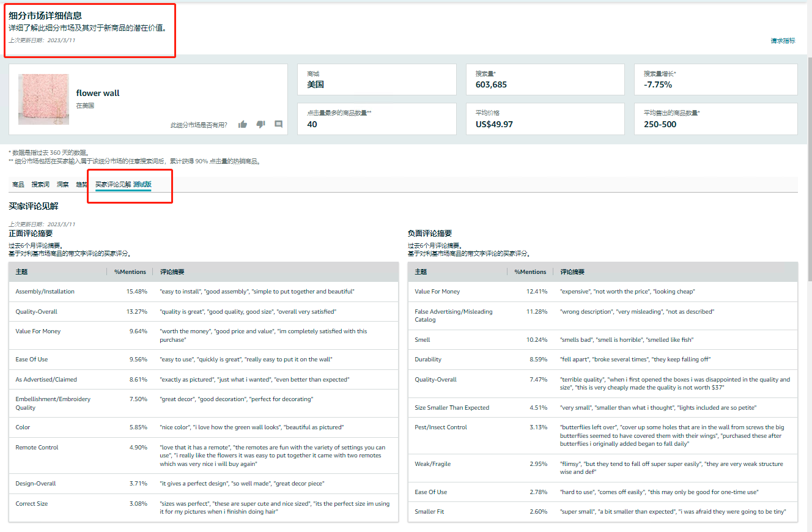Open the comment feedback icon

pos(278,124)
